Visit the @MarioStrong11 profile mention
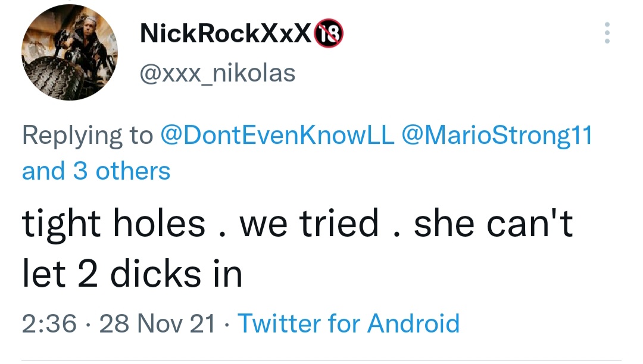This screenshot has width=643, height=364. [x=498, y=136]
